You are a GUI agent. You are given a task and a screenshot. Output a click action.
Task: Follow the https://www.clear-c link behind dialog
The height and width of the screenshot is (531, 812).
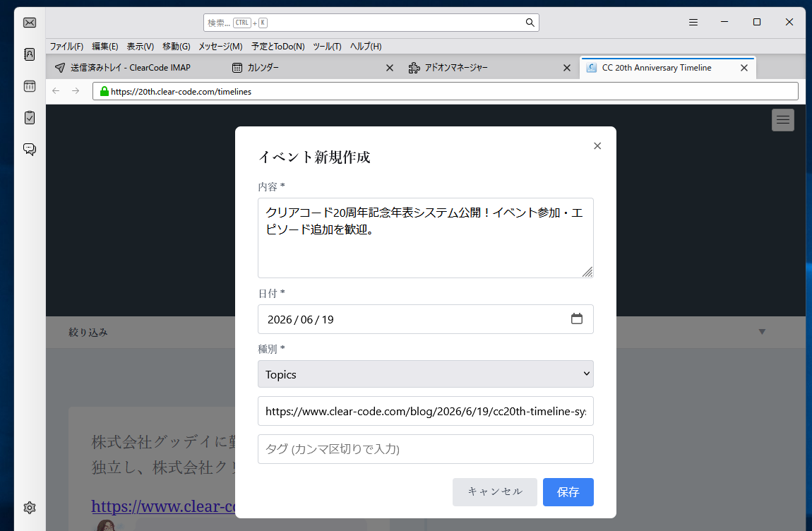pos(163,506)
